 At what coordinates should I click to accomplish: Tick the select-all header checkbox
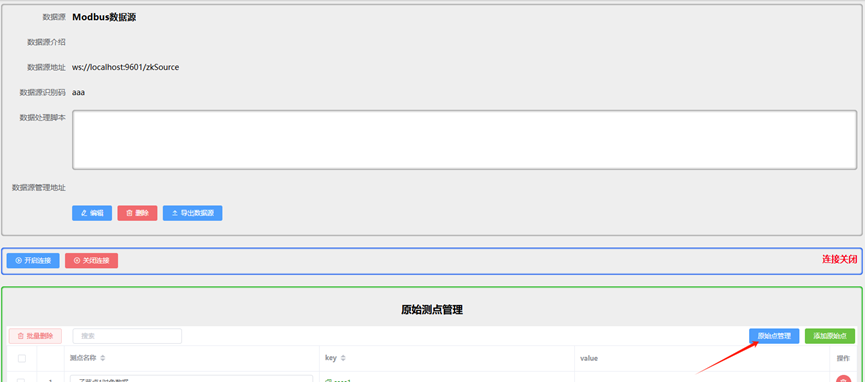(22, 359)
